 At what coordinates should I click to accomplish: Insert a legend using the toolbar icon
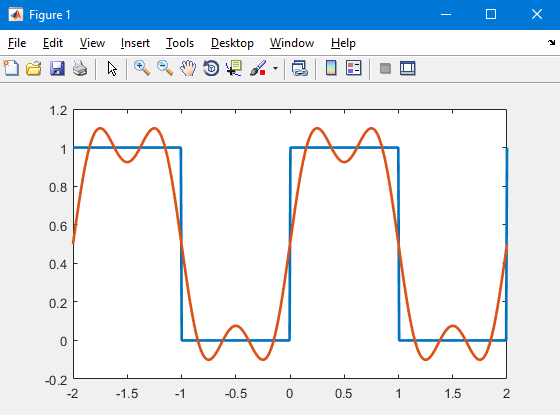coord(354,68)
